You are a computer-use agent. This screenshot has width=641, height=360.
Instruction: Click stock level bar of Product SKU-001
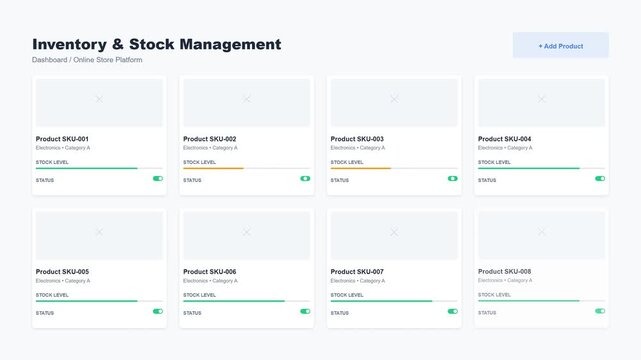pos(99,168)
